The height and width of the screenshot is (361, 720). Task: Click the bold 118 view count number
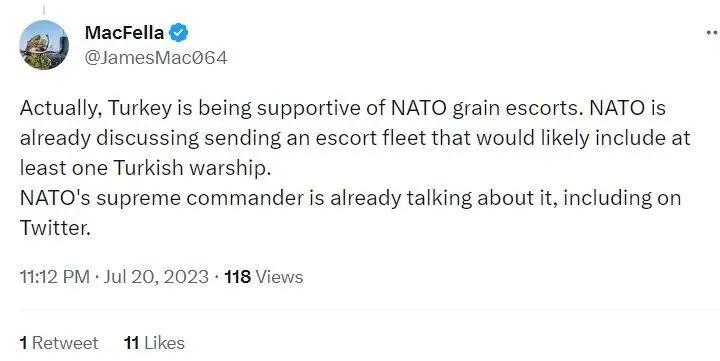pos(237,277)
